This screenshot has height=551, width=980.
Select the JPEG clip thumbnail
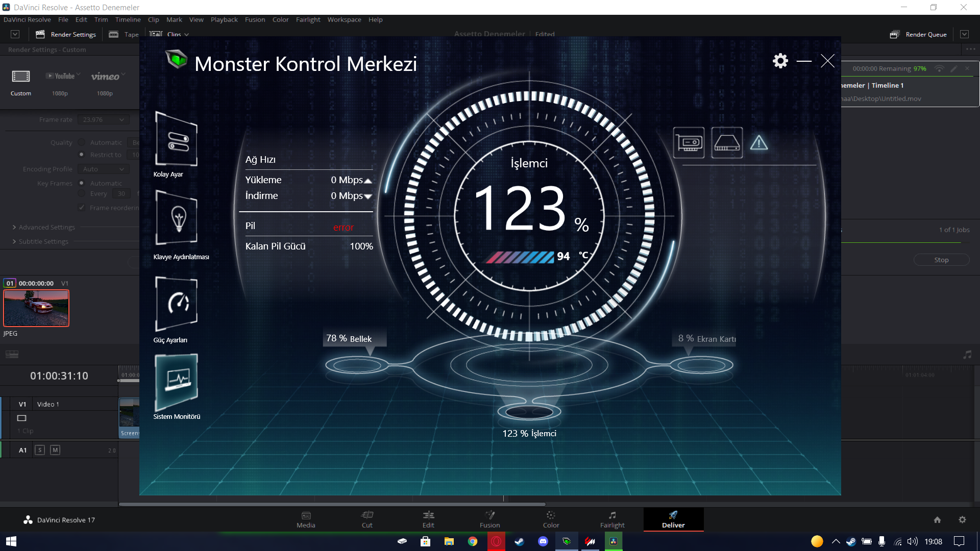tap(36, 308)
